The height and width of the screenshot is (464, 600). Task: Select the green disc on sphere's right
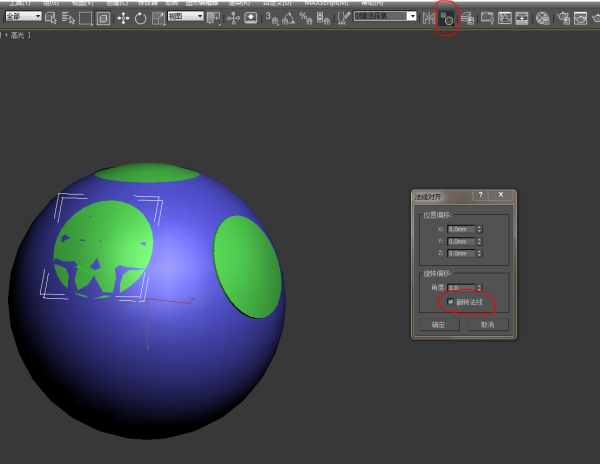pyautogui.click(x=248, y=267)
